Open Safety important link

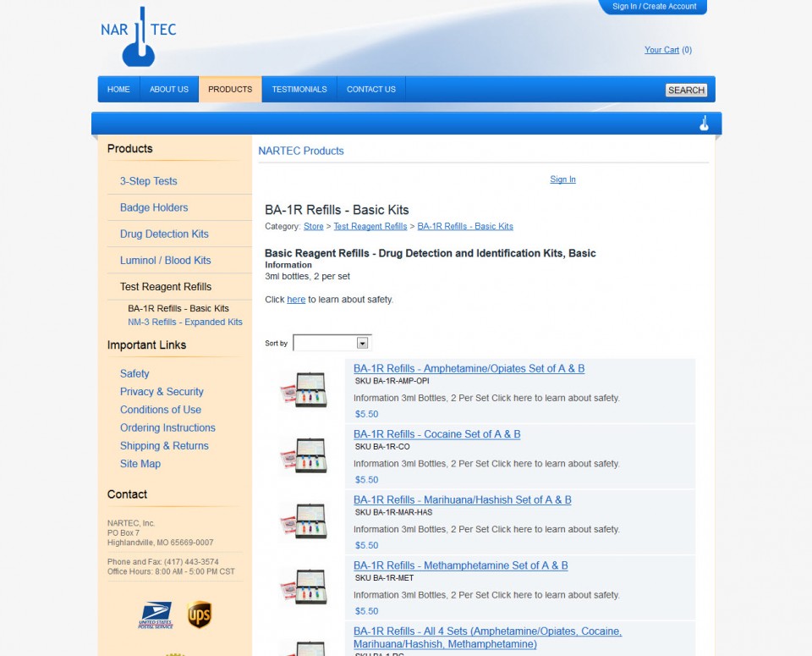coord(134,373)
